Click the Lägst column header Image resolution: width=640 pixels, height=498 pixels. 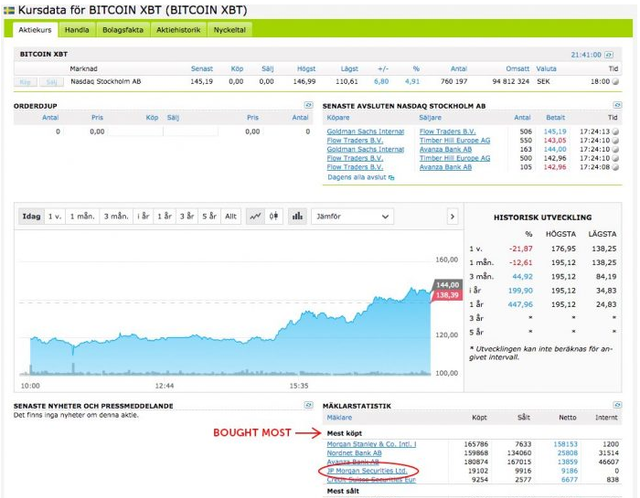[349, 69]
